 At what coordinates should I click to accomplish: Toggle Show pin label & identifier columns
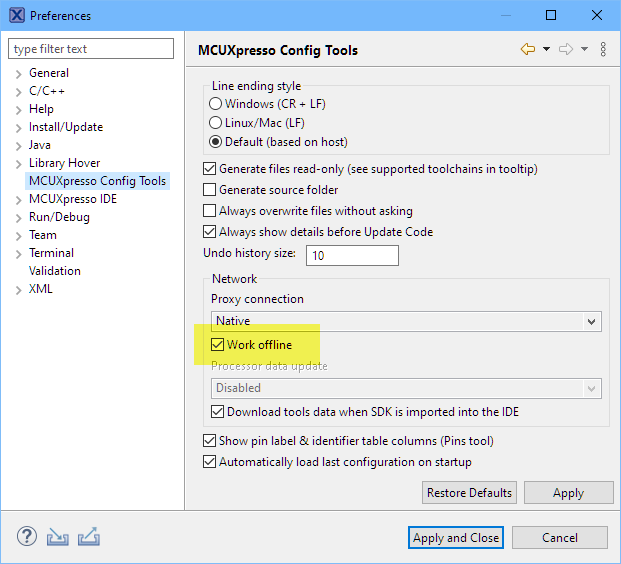pos(209,441)
